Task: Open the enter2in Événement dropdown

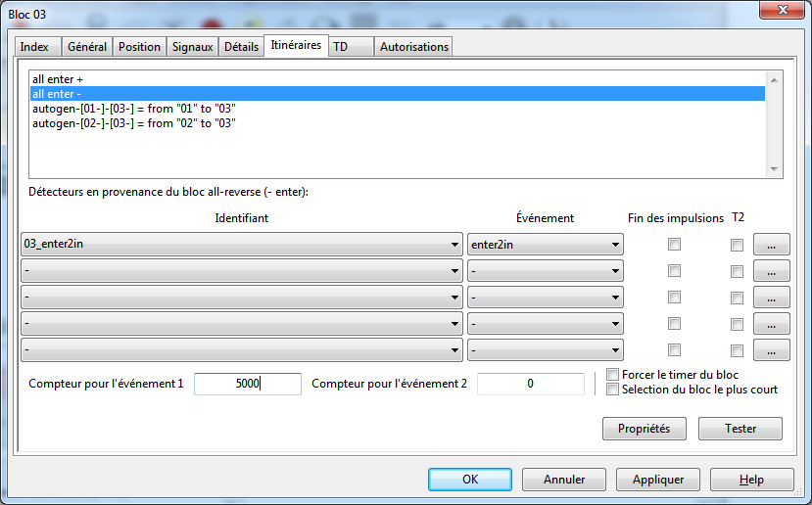Action: (545, 245)
